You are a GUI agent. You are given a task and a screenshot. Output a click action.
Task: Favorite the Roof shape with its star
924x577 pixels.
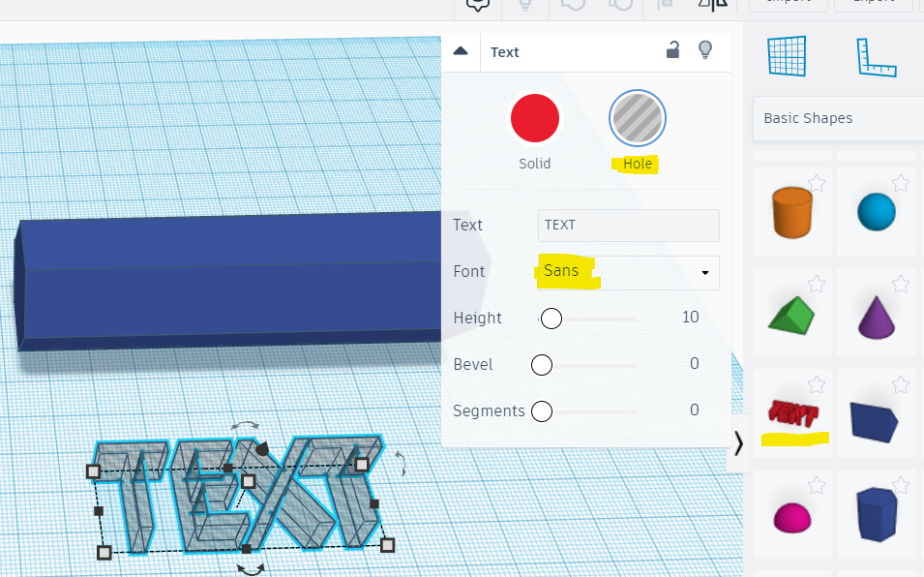[817, 284]
